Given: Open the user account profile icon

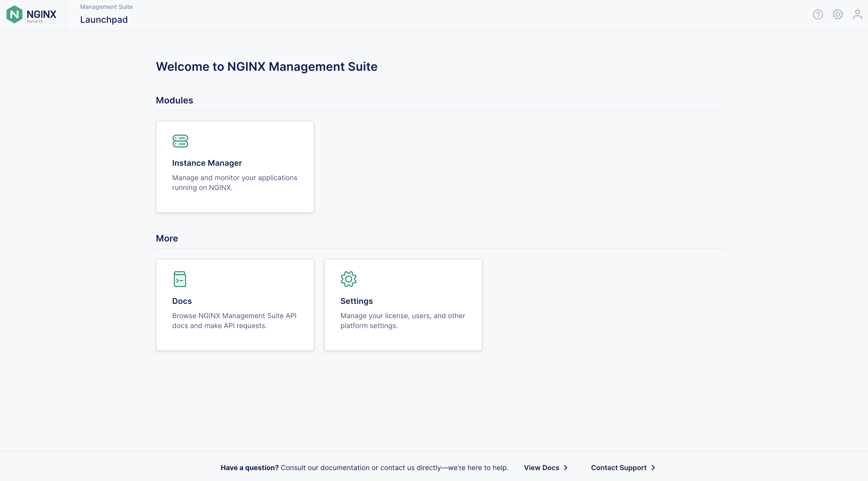Looking at the screenshot, I should 857,15.
